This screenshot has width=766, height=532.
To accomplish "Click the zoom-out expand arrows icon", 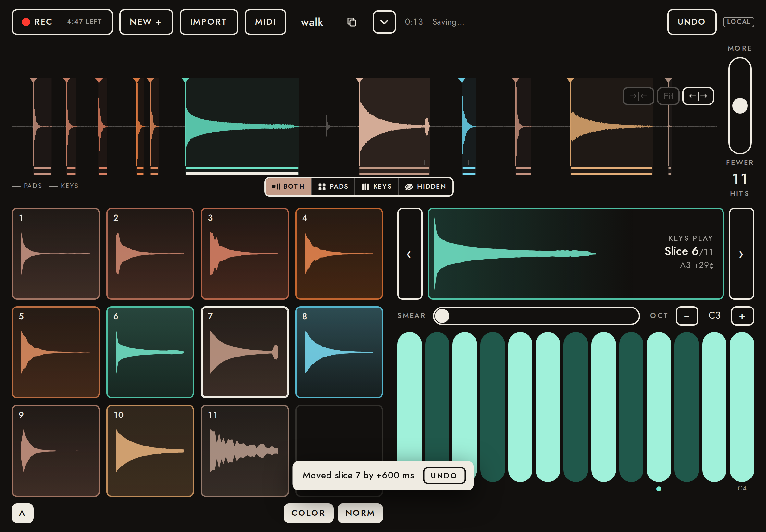I will click(698, 96).
